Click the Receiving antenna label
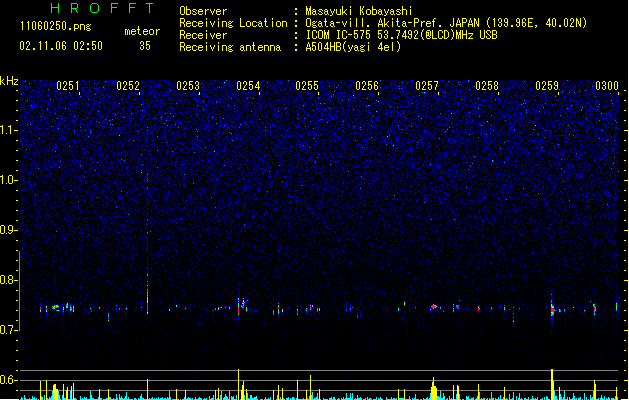This screenshot has height=400, width=629. click(x=230, y=47)
